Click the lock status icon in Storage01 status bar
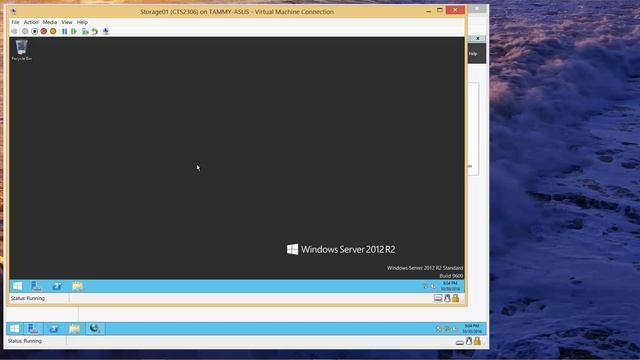The height and width of the screenshot is (360, 640). pos(456,298)
